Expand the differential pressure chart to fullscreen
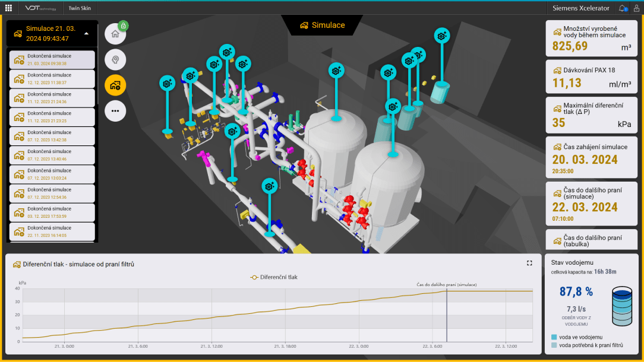This screenshot has height=362, width=644. (529, 263)
